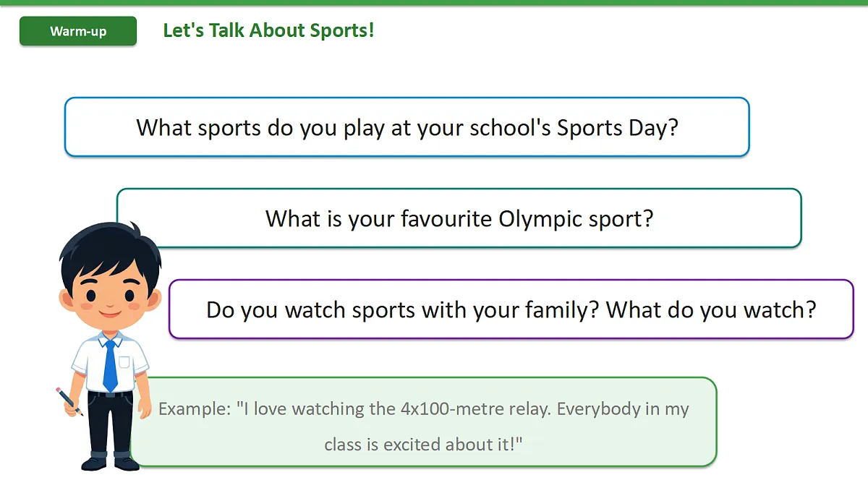This screenshot has width=868, height=488.
Task: Click the word "Example:" in green box
Action: pos(194,409)
